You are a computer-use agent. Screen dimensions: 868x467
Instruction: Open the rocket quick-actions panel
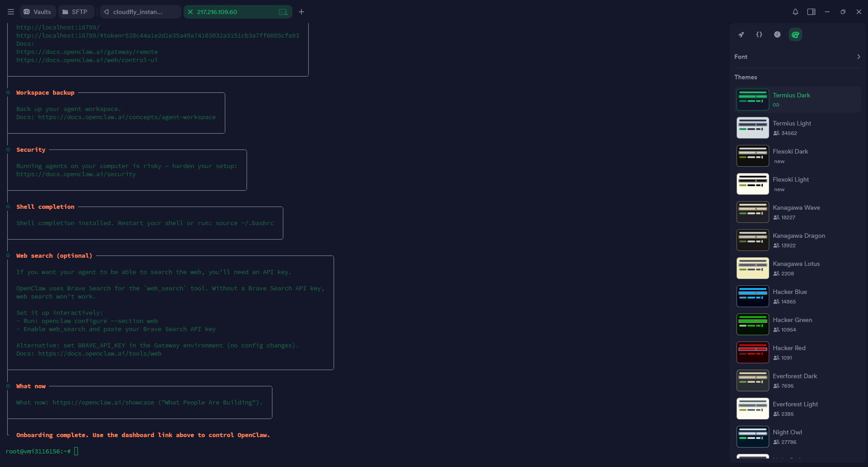click(x=741, y=34)
